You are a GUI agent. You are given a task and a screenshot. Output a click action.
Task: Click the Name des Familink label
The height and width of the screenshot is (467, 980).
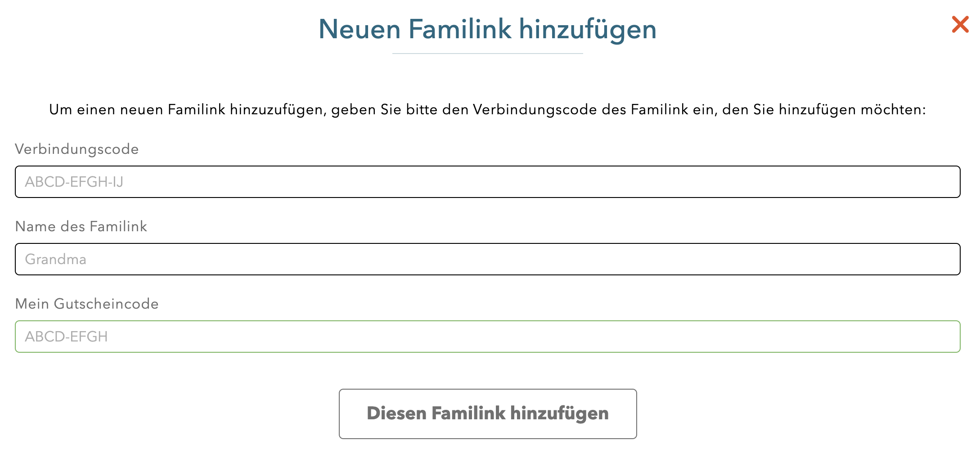(x=81, y=226)
